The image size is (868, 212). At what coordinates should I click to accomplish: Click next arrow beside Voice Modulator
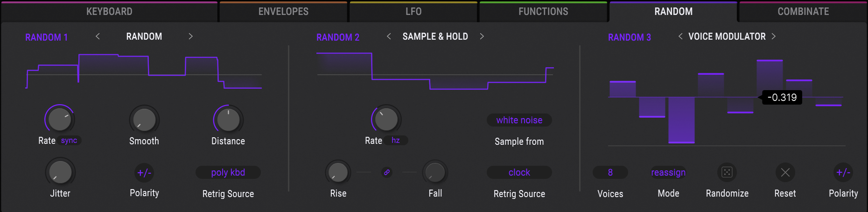point(773,36)
